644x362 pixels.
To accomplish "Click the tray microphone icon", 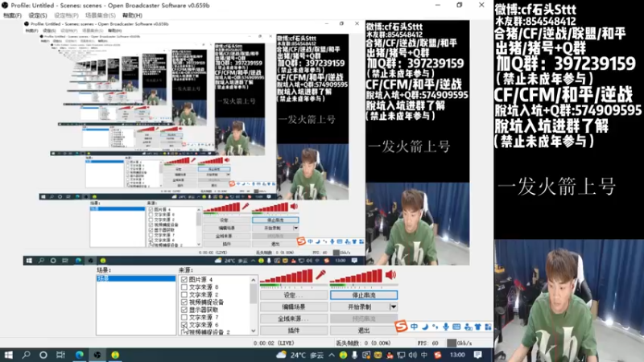I will click(x=354, y=355).
